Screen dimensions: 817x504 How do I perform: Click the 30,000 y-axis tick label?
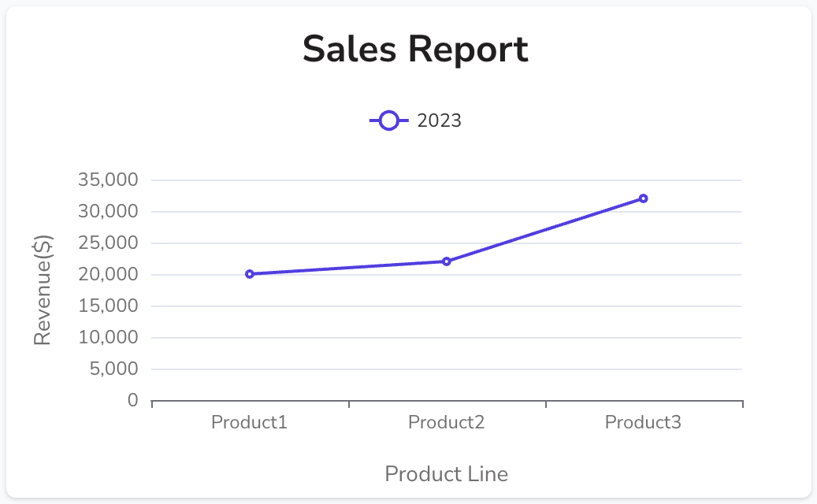click(109, 211)
